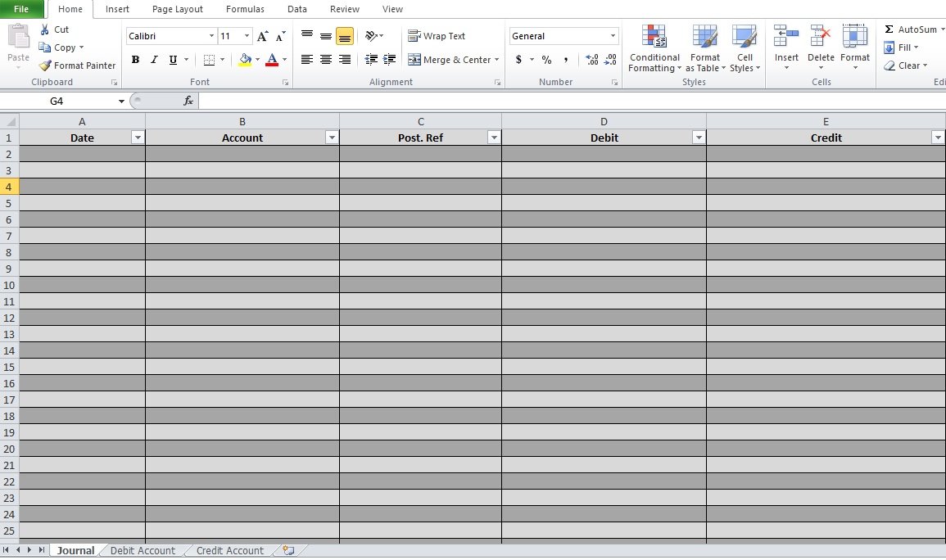Toggle italic formatting

pyautogui.click(x=154, y=60)
